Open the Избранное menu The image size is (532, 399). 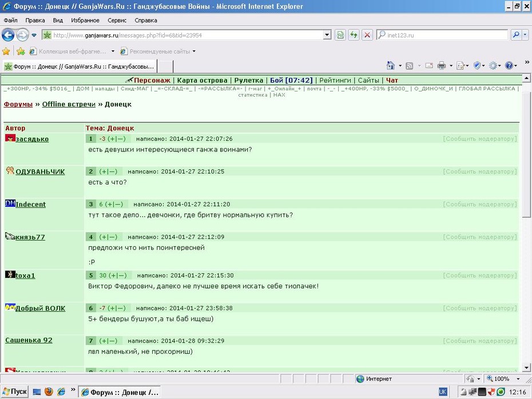tap(85, 21)
